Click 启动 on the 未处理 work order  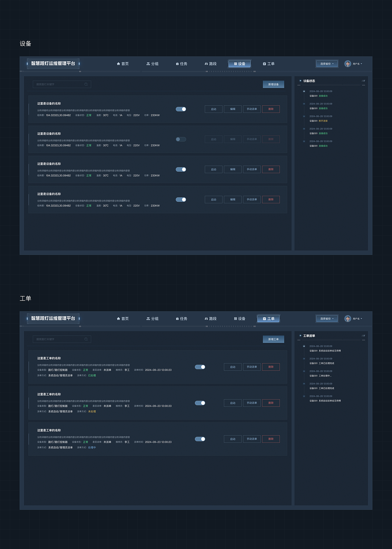(233, 403)
